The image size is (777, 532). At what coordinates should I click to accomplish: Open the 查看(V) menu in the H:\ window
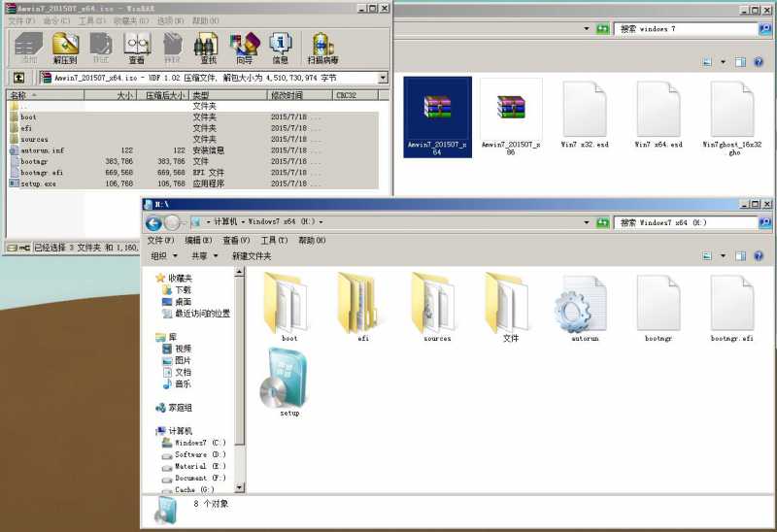click(236, 240)
